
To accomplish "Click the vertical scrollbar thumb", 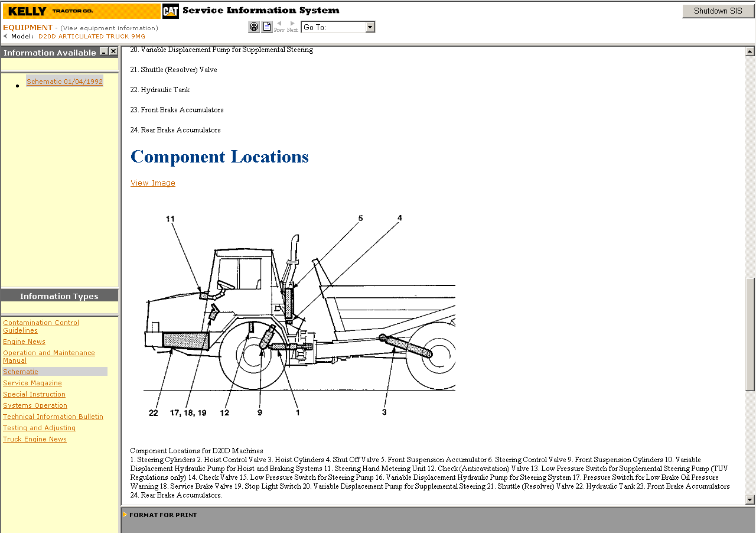I will pos(750,334).
